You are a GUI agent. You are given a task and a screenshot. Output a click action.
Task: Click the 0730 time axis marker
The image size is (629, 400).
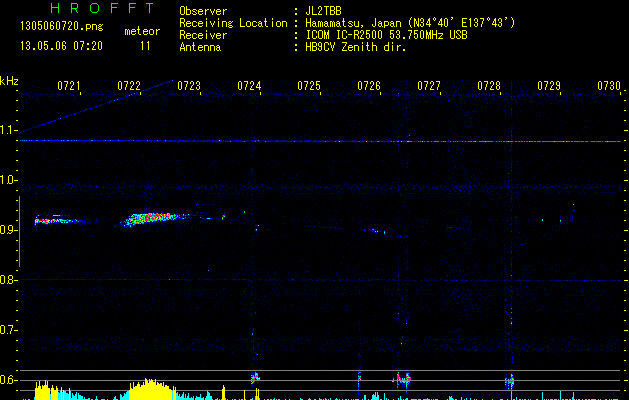(x=609, y=85)
